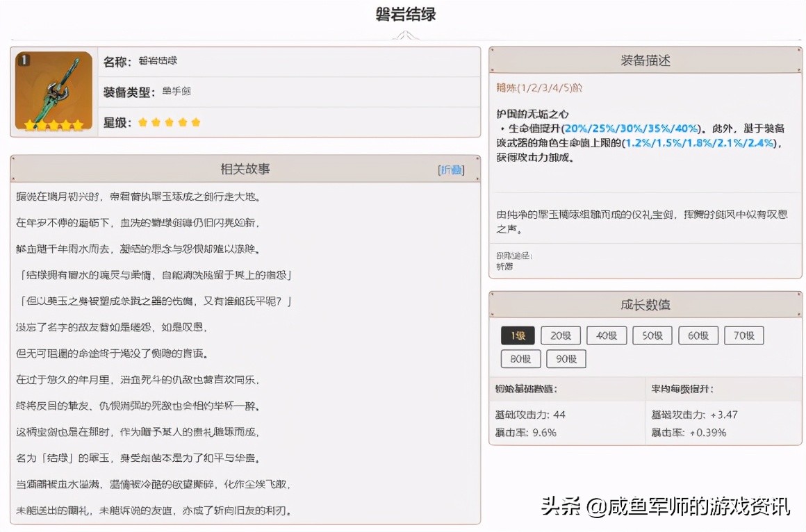
Task: Select the first star in the 星级 row
Action: 143,122
